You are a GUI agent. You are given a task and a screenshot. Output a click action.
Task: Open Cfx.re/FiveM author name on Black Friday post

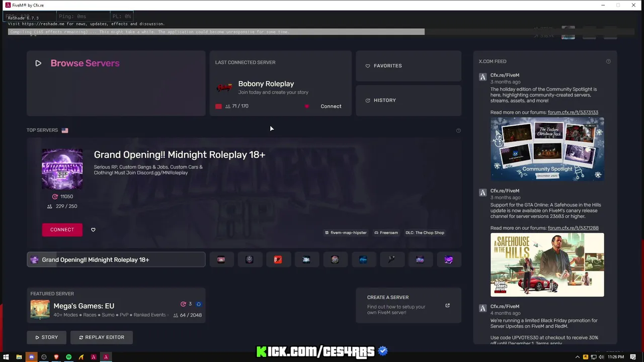[x=505, y=307]
